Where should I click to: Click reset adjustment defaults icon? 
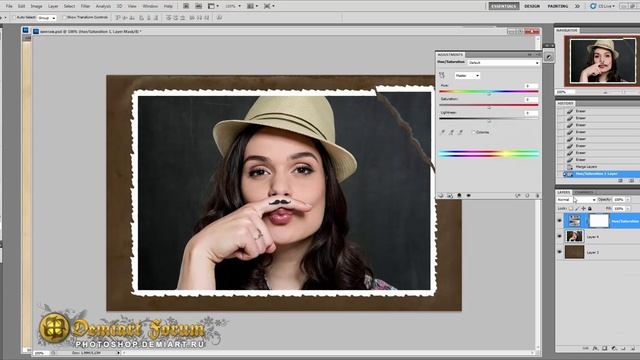527,196
